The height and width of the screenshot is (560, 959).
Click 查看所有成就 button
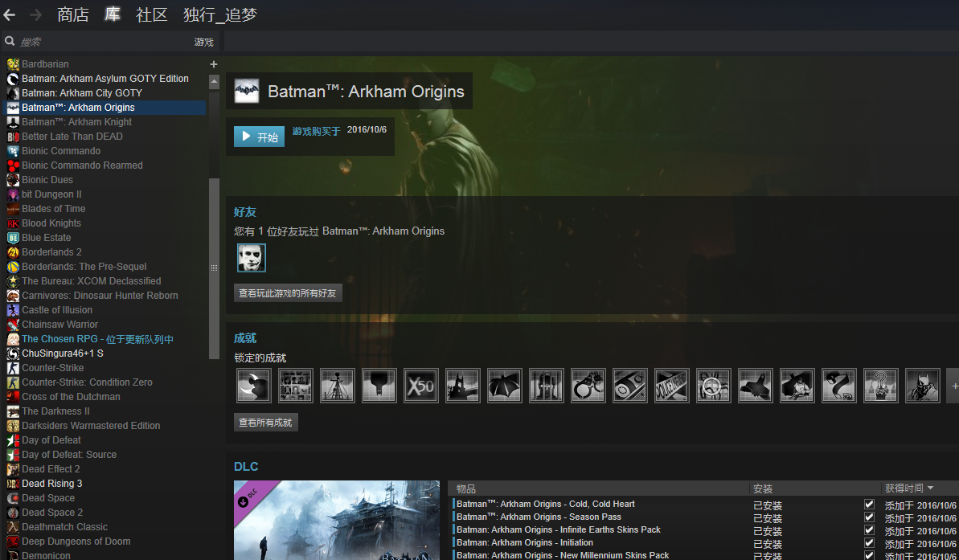(x=266, y=423)
